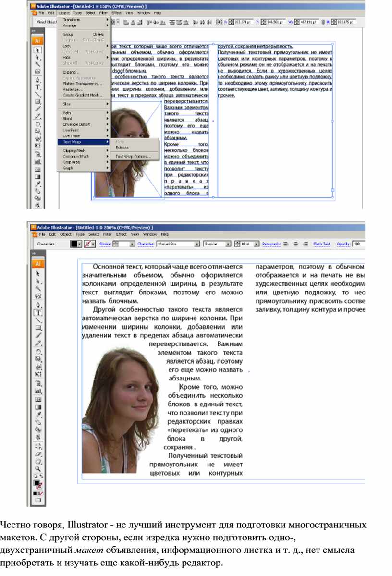Screen dimensions: 392x576
Task: Choose the Magic Wand tool in the 200% window
Action: pos(38,289)
